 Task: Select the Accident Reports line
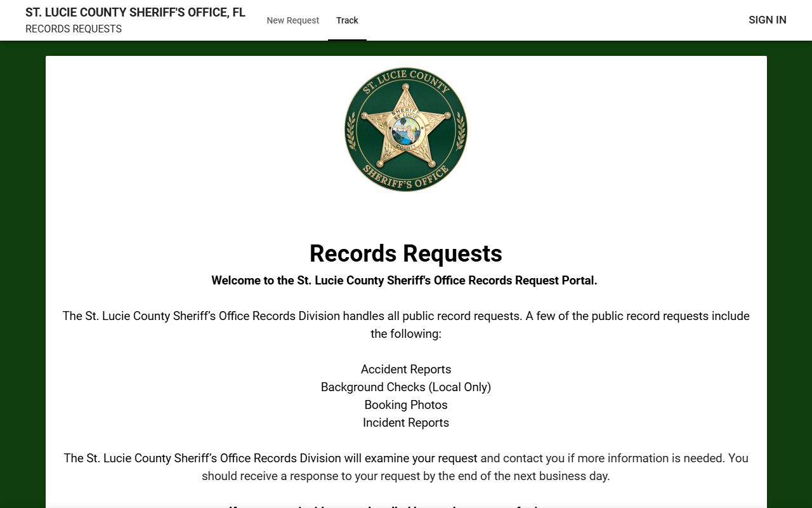[x=406, y=370]
